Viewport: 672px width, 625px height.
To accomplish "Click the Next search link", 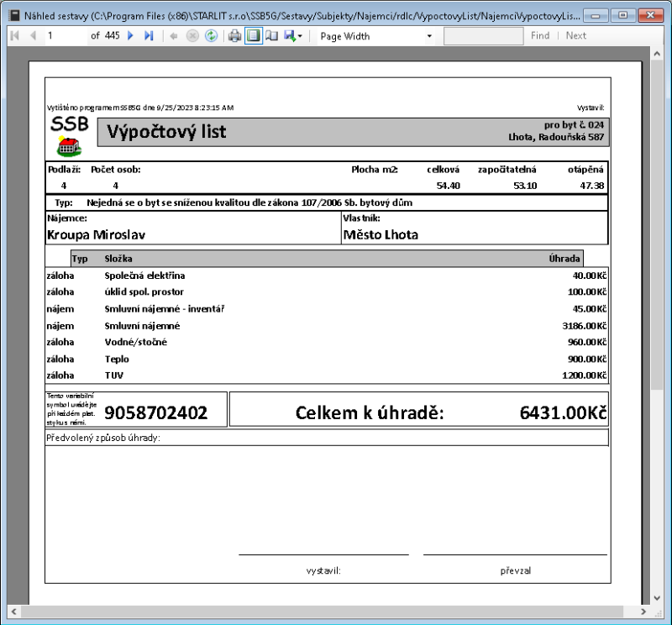I will tap(576, 36).
